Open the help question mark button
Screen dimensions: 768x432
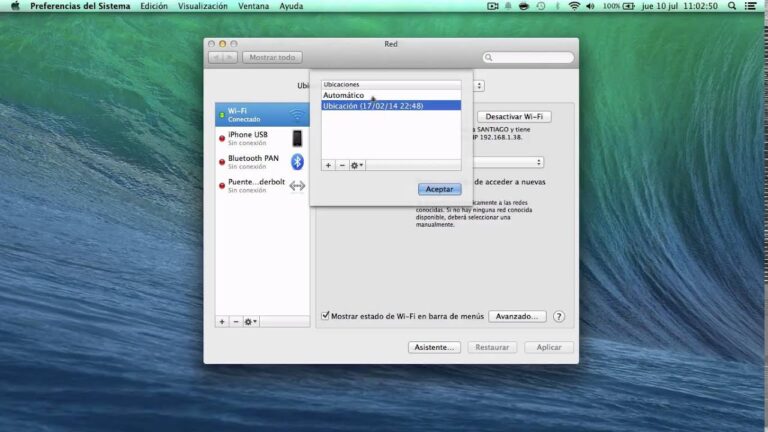(x=559, y=316)
